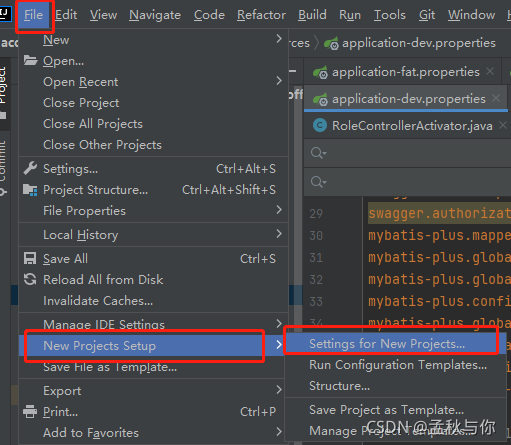Viewport: 511px width, 445px height.
Task: Open the File menu
Action: click(x=33, y=15)
